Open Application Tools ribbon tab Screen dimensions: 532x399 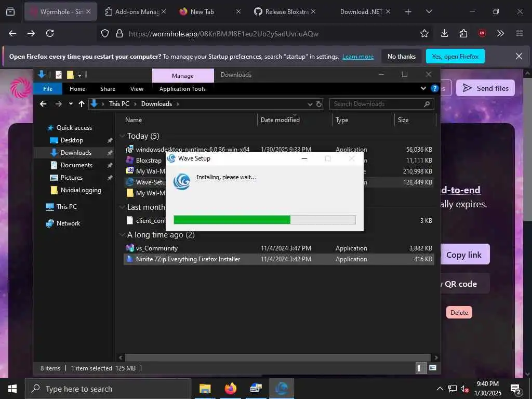(182, 89)
